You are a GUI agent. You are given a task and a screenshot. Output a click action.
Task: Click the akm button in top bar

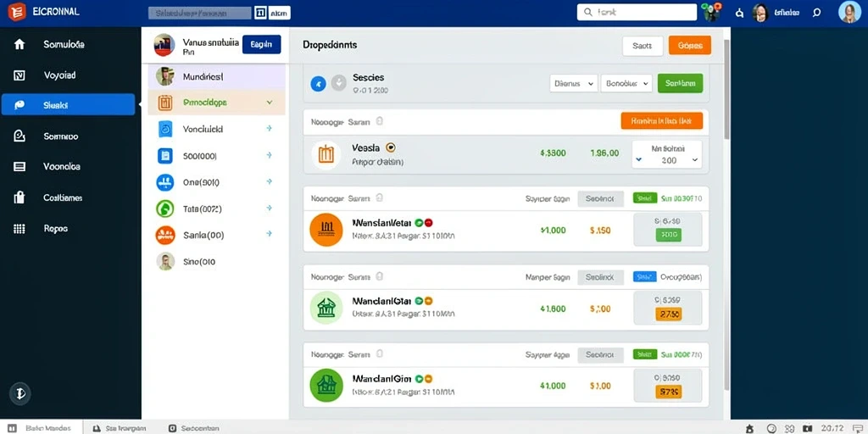pos(279,13)
